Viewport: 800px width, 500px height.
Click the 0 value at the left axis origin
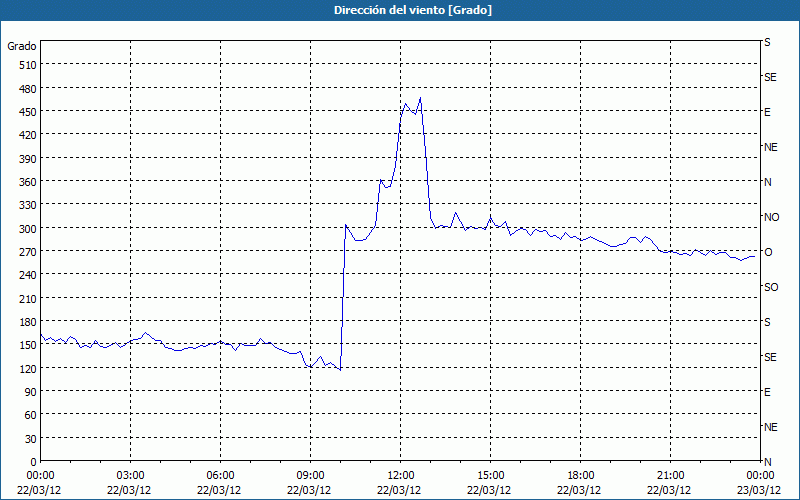click(x=34, y=462)
